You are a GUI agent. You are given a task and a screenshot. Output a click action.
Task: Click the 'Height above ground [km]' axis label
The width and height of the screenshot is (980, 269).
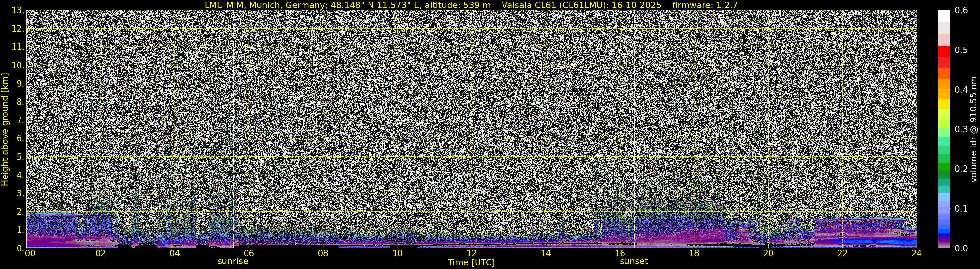tap(5, 129)
